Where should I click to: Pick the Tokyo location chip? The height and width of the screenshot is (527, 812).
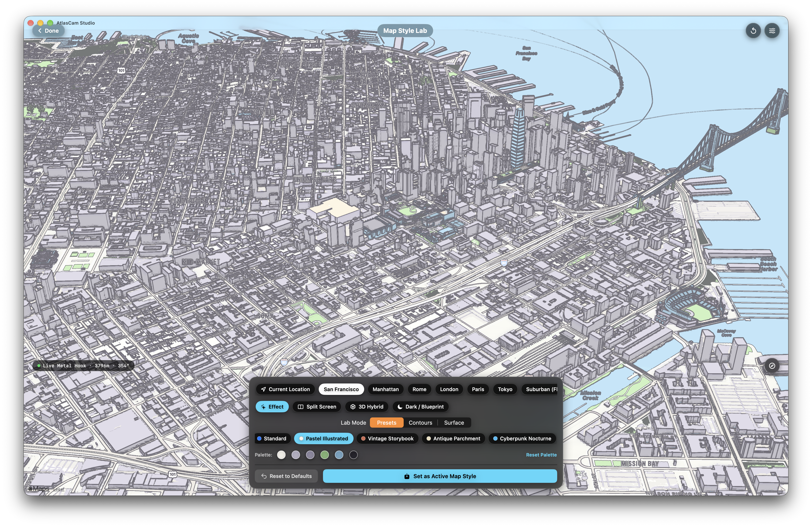tap(505, 389)
